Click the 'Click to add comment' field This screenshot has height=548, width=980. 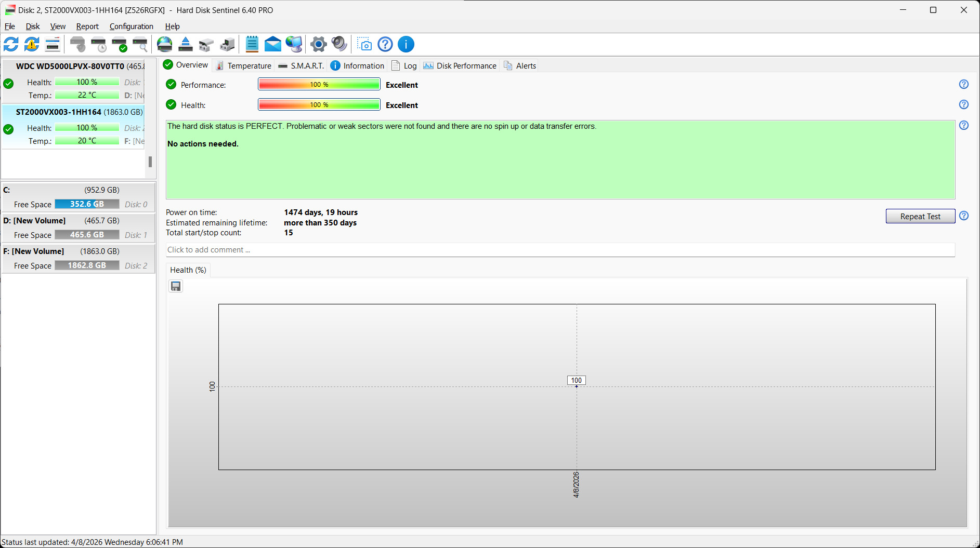tap(560, 250)
